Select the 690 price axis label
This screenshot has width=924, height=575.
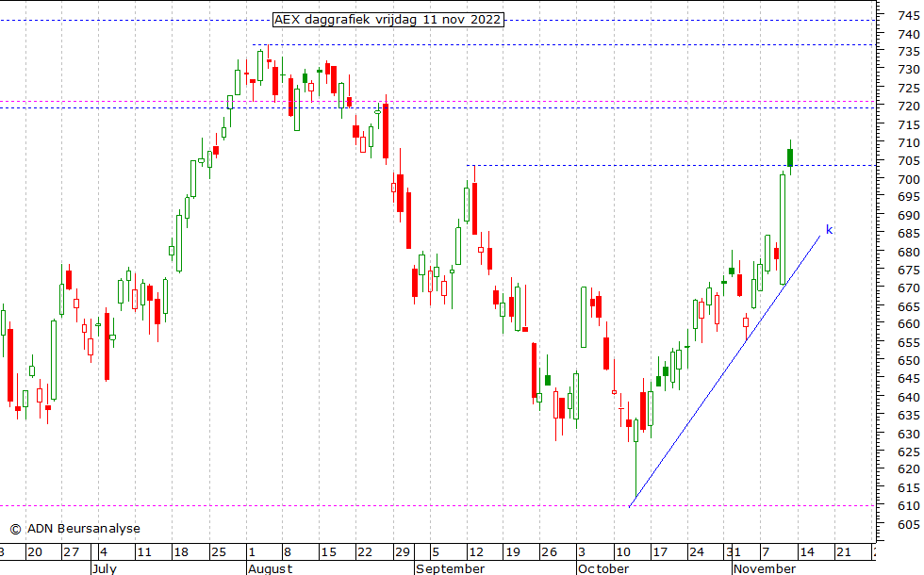pyautogui.click(x=908, y=216)
